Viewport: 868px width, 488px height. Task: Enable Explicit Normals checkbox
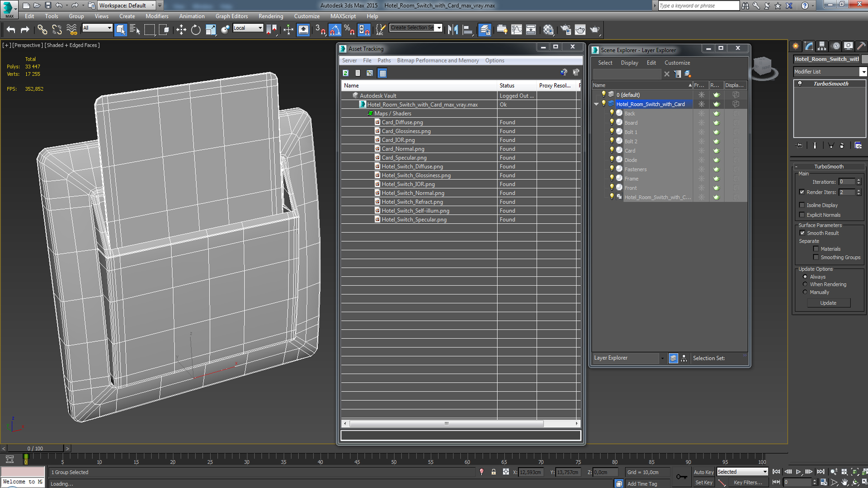(x=802, y=215)
